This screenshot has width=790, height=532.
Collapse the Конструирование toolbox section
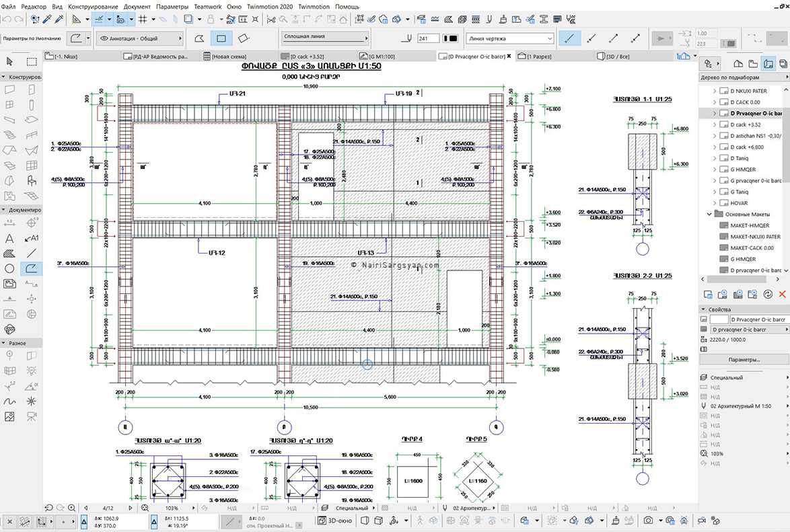(3, 77)
